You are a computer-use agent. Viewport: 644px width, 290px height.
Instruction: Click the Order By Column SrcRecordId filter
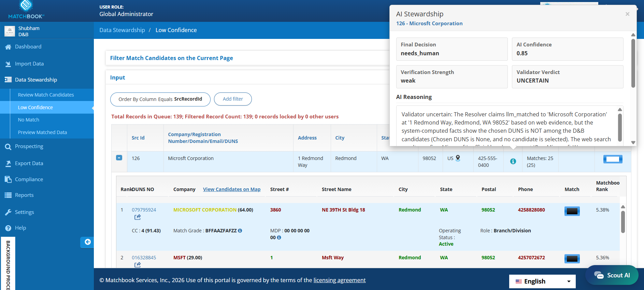pos(160,99)
